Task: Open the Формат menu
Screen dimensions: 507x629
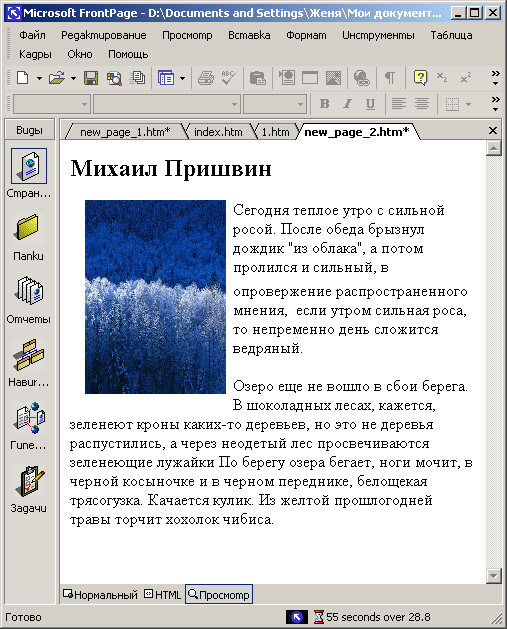Action: [x=306, y=35]
